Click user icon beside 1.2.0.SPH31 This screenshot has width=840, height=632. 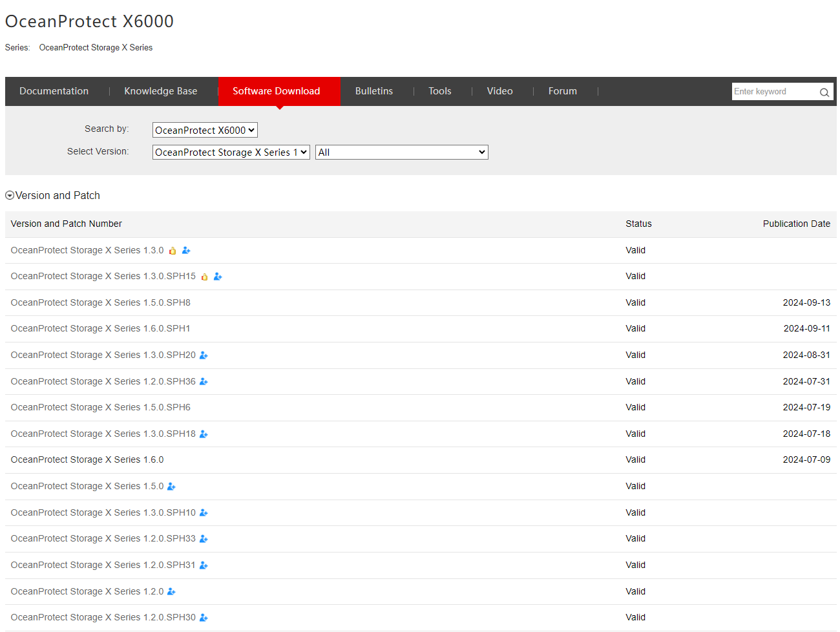pos(204,565)
